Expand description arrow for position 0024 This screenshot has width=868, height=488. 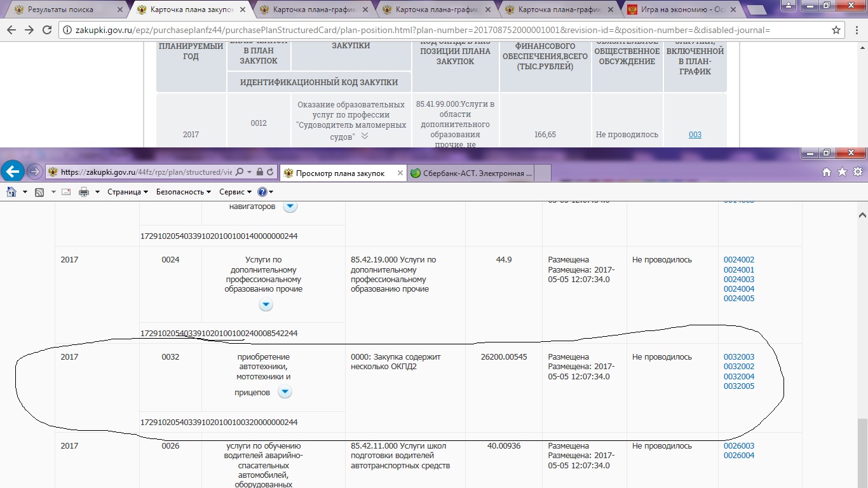click(266, 305)
